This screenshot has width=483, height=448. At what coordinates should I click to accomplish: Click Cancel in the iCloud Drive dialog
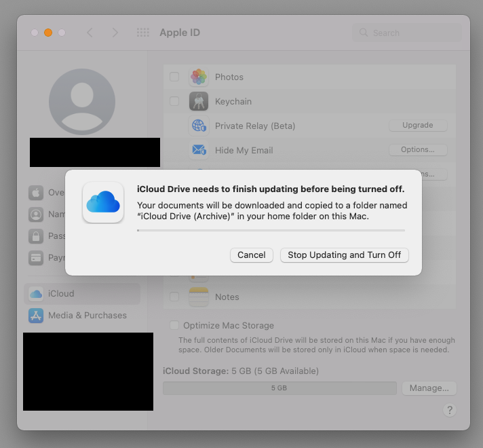[x=252, y=255]
